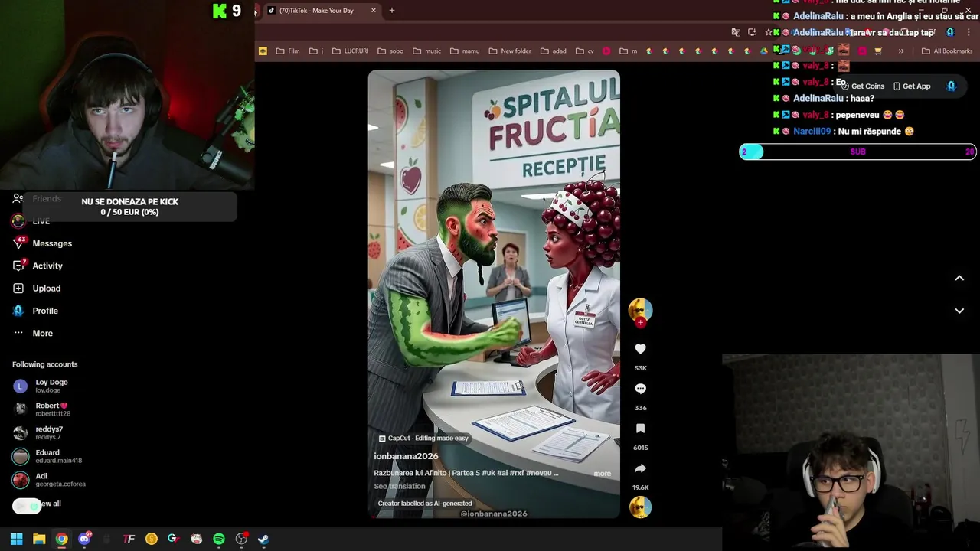Select the TikTok - Make Your Day tab
The height and width of the screenshot is (551, 980).
pos(316,11)
